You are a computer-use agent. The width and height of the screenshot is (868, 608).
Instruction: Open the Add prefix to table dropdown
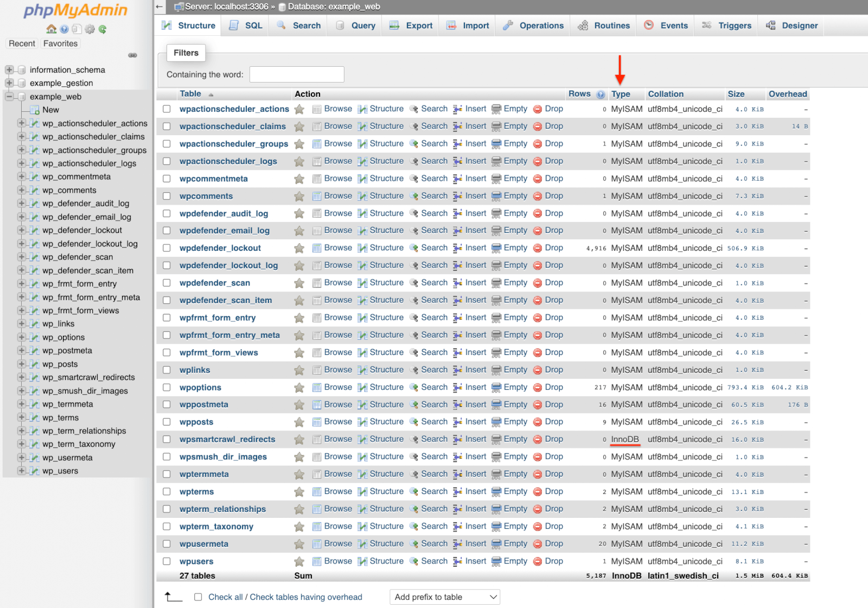(x=444, y=597)
